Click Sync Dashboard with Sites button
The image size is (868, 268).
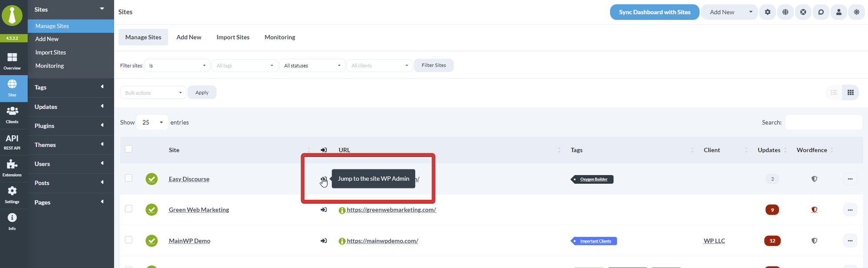click(x=654, y=12)
